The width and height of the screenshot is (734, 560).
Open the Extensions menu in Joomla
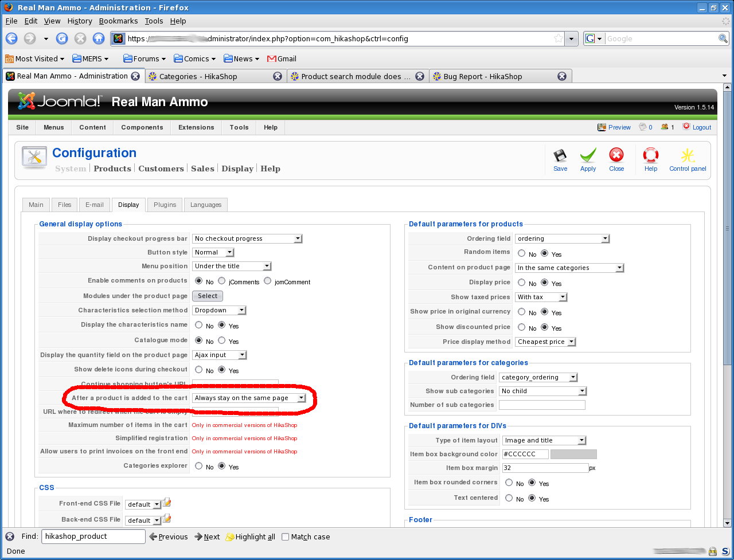pyautogui.click(x=196, y=127)
